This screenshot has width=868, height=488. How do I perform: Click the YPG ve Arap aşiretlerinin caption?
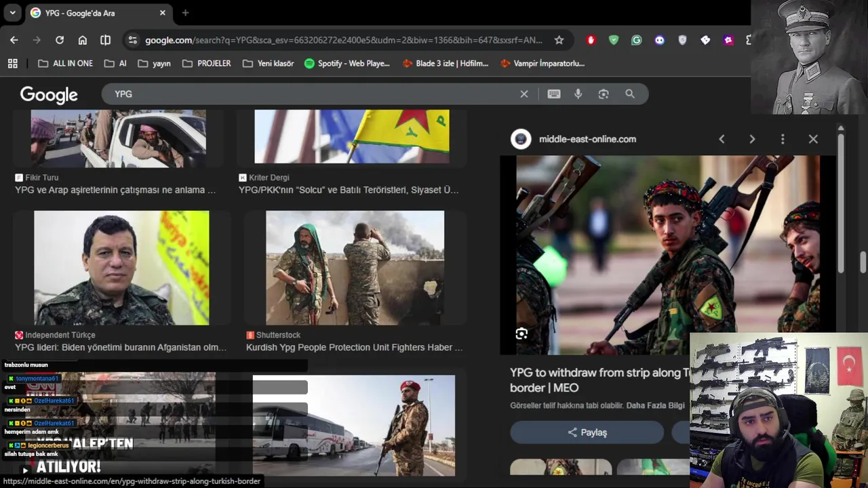pos(115,190)
